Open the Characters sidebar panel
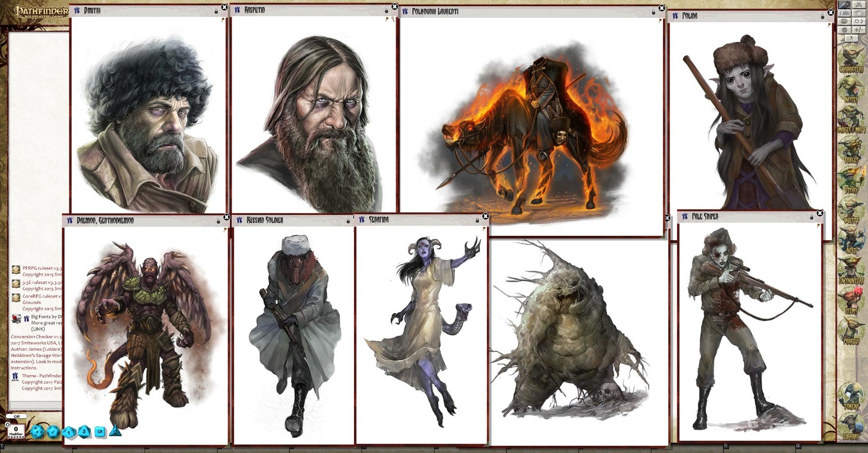The height and width of the screenshot is (453, 868). (851, 61)
